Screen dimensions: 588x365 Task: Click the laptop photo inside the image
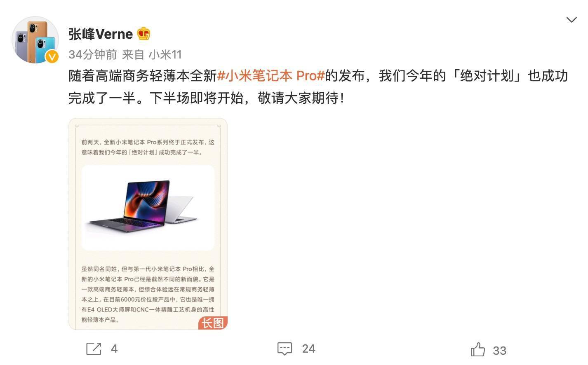point(148,208)
